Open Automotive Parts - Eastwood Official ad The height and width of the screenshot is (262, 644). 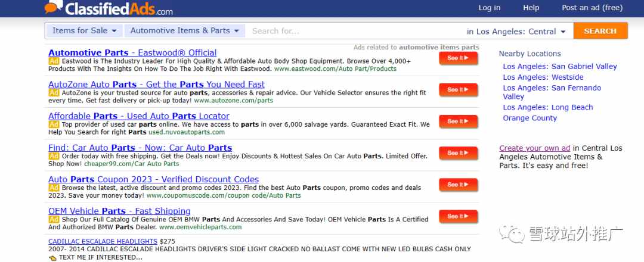pos(132,53)
